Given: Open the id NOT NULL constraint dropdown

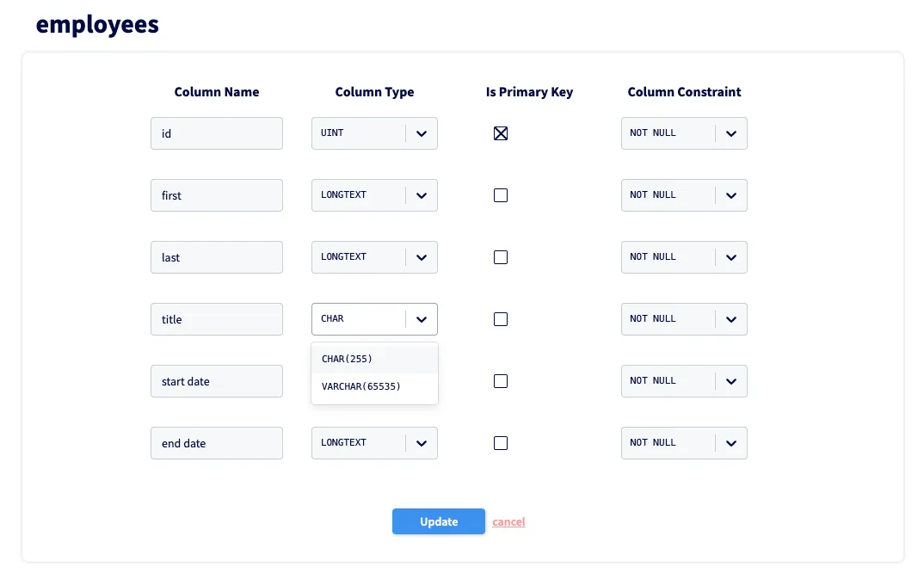Looking at the screenshot, I should pos(730,133).
